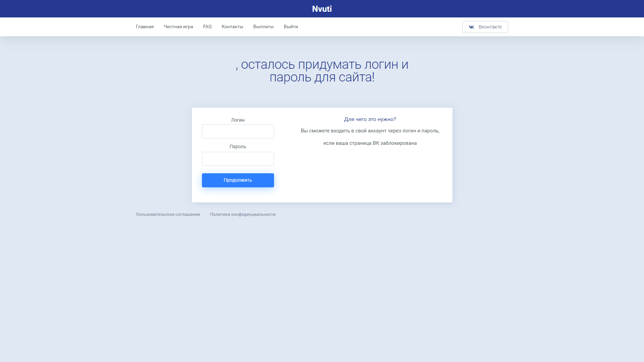
Task: Open Политика конфиденциальности footer link
Action: click(243, 215)
